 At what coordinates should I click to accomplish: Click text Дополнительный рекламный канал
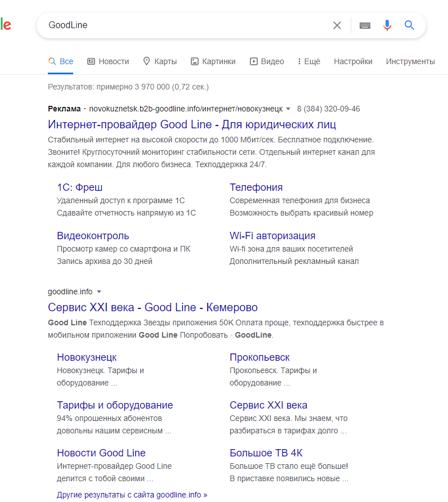click(294, 261)
